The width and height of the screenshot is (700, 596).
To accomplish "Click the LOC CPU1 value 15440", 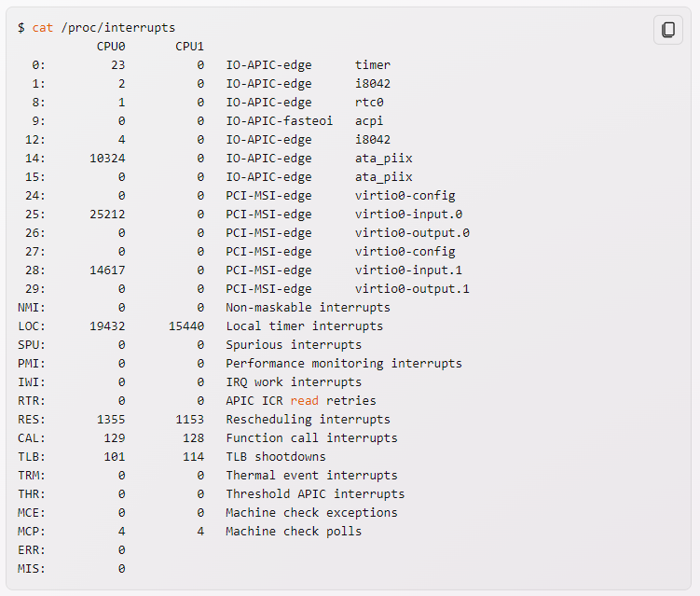I will [x=186, y=326].
